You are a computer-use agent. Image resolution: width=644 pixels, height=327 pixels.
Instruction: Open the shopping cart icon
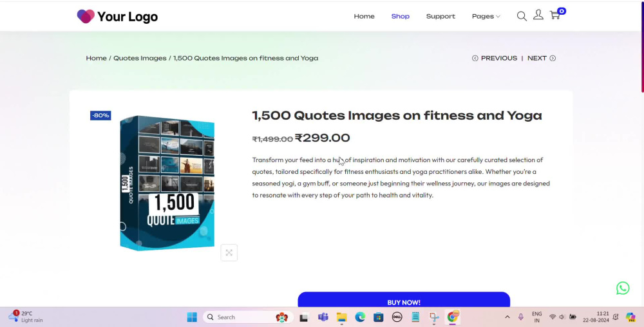tap(555, 15)
